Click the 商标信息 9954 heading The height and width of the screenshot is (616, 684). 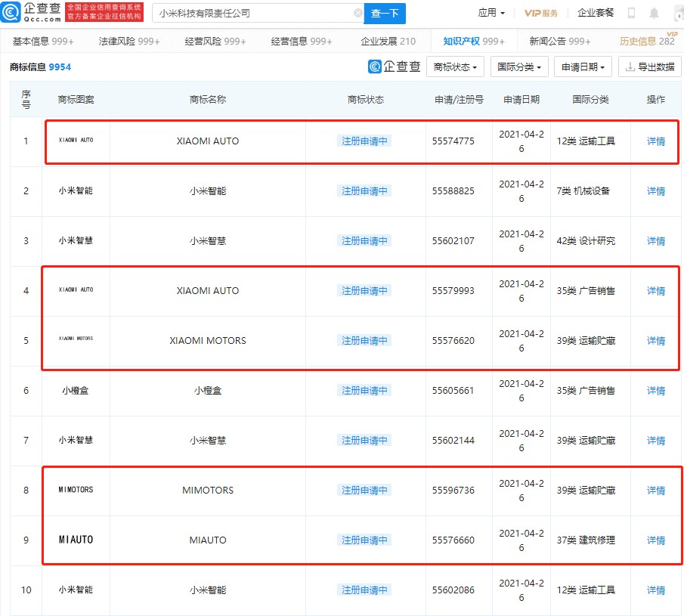[40, 67]
